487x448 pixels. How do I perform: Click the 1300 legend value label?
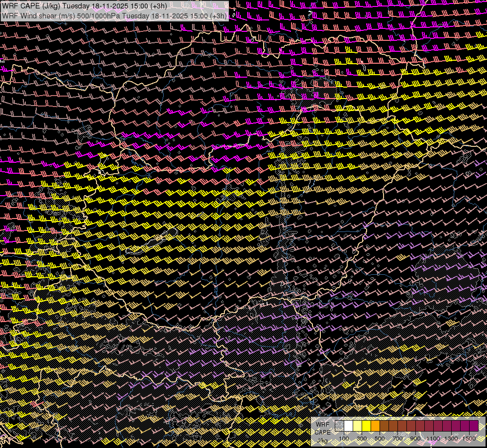click(x=451, y=439)
